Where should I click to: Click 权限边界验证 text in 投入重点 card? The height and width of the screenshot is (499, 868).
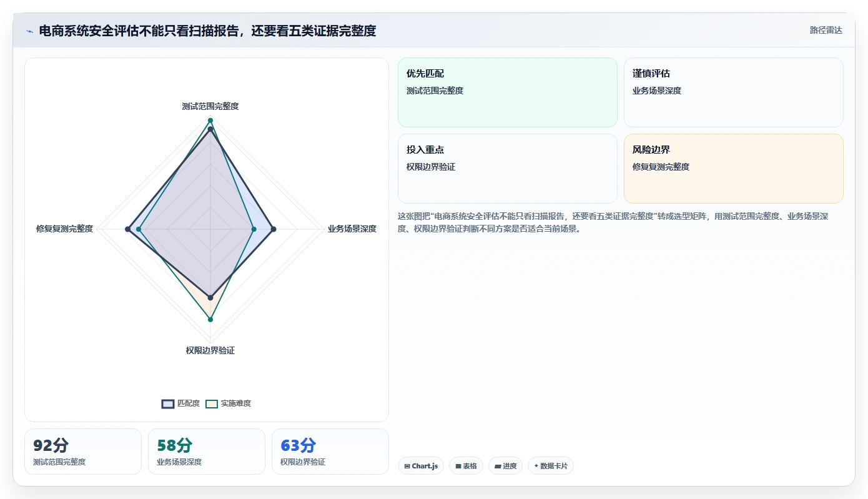pyautogui.click(x=431, y=167)
